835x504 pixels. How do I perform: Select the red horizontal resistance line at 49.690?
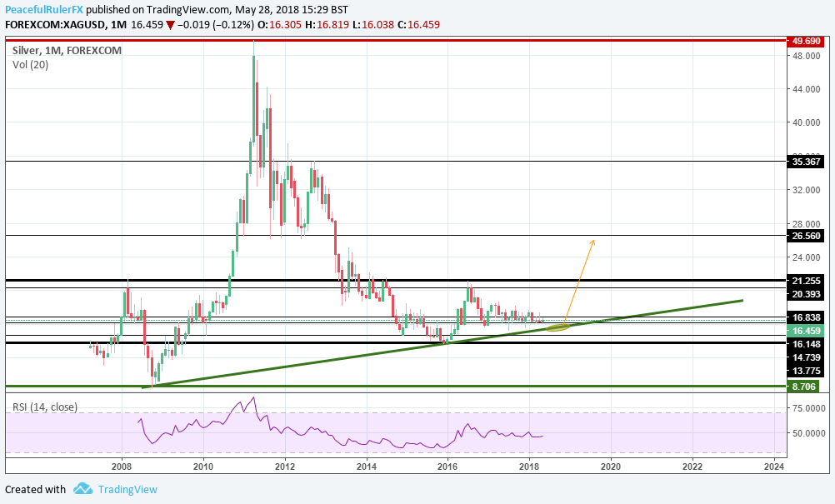pyautogui.click(x=396, y=40)
